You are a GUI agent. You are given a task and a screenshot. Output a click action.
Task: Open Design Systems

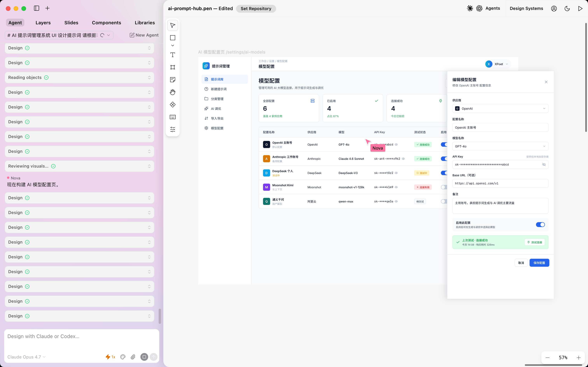coord(526,9)
